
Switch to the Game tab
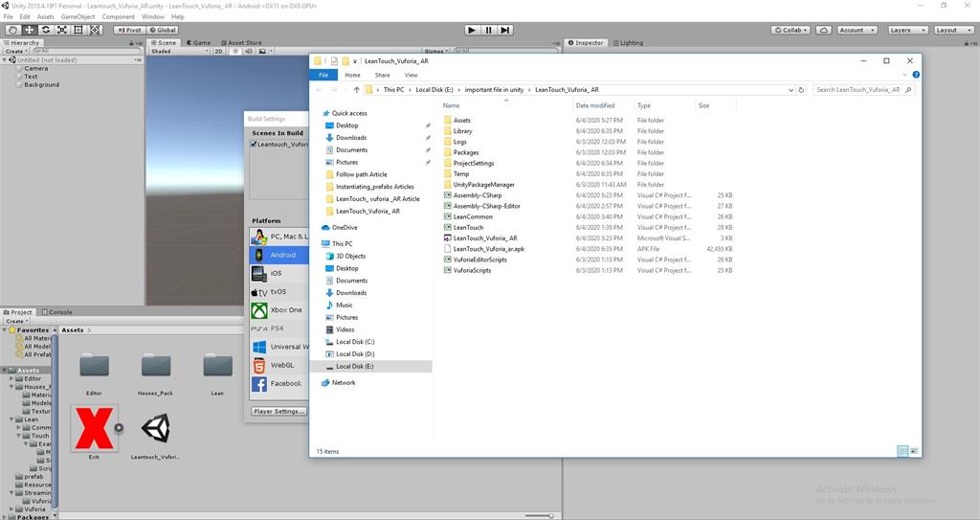tap(199, 42)
